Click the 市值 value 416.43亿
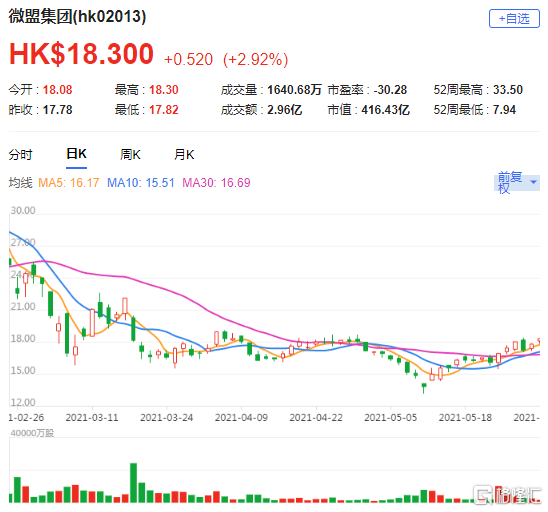Image resolution: width=548 pixels, height=512 pixels. [385, 110]
